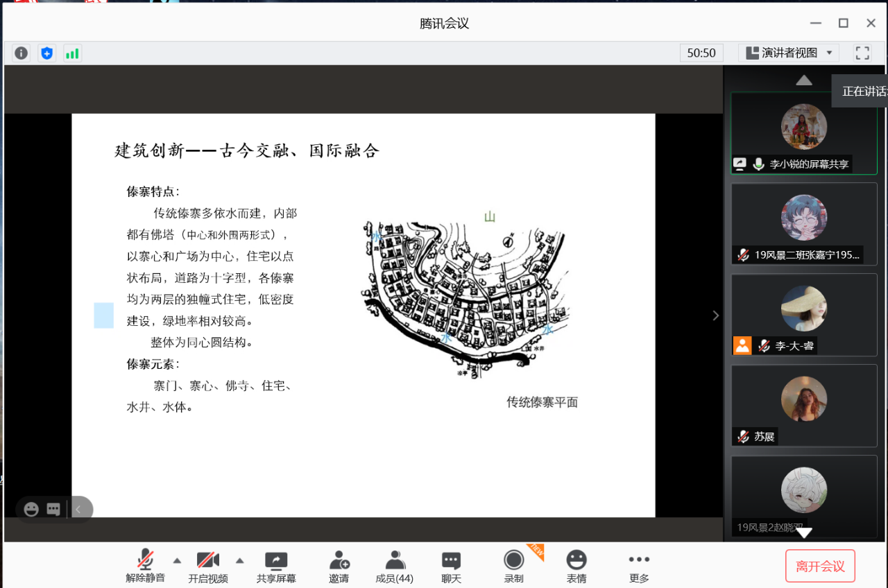This screenshot has height=588, width=888.
Task: Turn on camera with 开启视频
Action: coord(208,566)
